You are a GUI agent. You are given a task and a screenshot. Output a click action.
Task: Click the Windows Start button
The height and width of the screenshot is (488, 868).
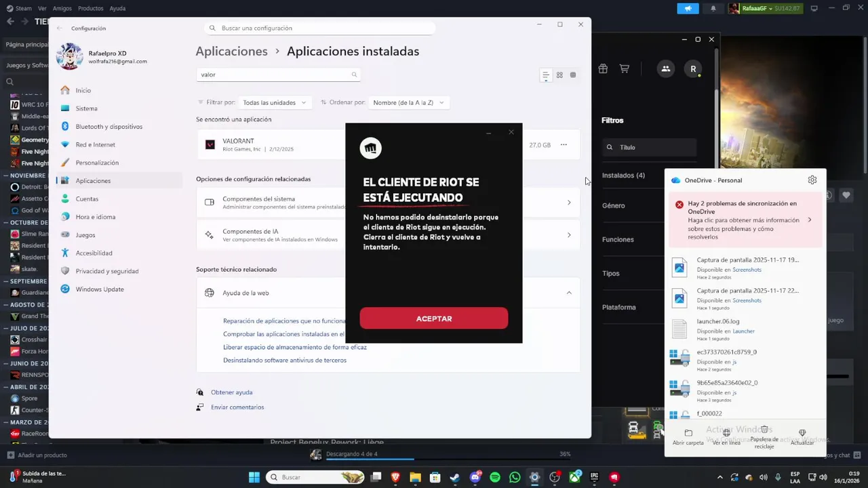pos(254,477)
